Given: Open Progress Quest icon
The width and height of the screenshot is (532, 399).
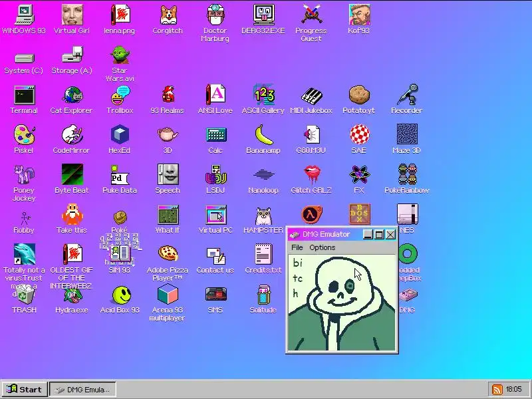Looking at the screenshot, I should 311,15.
